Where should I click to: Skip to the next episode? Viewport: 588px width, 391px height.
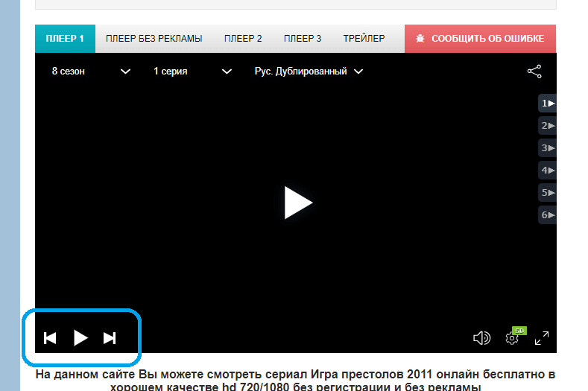(110, 338)
